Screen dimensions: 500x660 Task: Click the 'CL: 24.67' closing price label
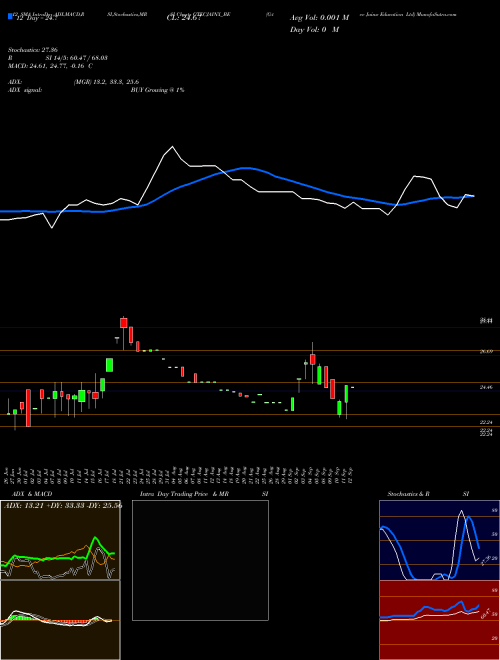click(x=184, y=18)
